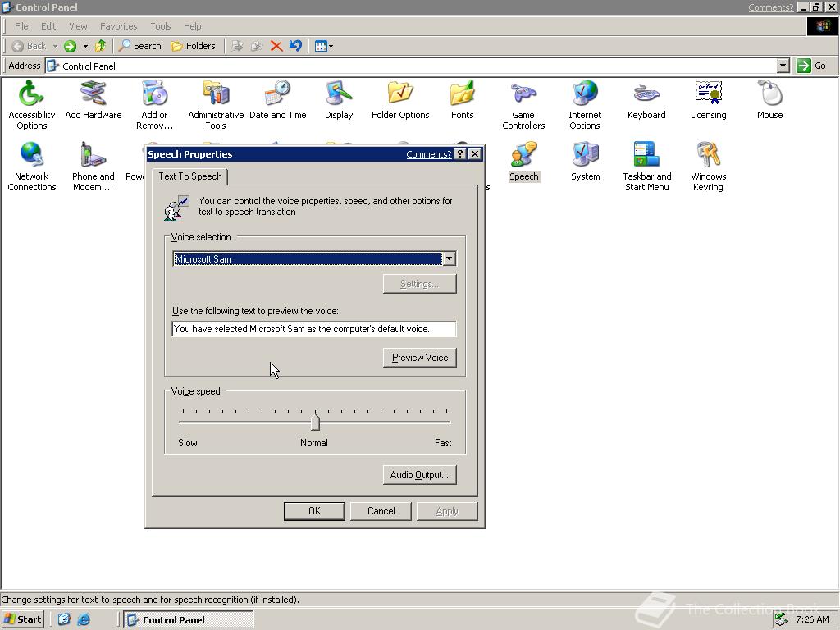Open the Administrative Tools icon

point(216,105)
